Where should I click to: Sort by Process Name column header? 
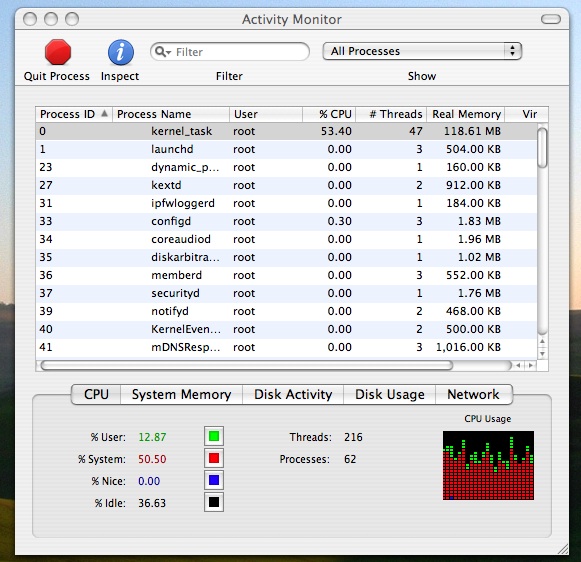pyautogui.click(x=171, y=114)
